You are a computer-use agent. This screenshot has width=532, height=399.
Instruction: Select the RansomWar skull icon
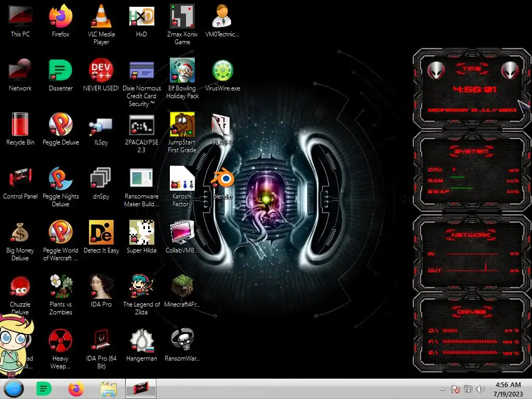182,345
